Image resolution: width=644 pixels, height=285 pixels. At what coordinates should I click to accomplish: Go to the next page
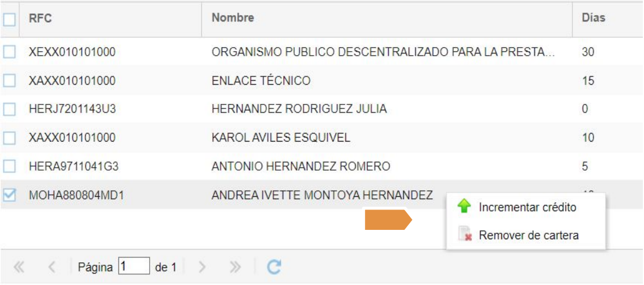click(x=202, y=267)
